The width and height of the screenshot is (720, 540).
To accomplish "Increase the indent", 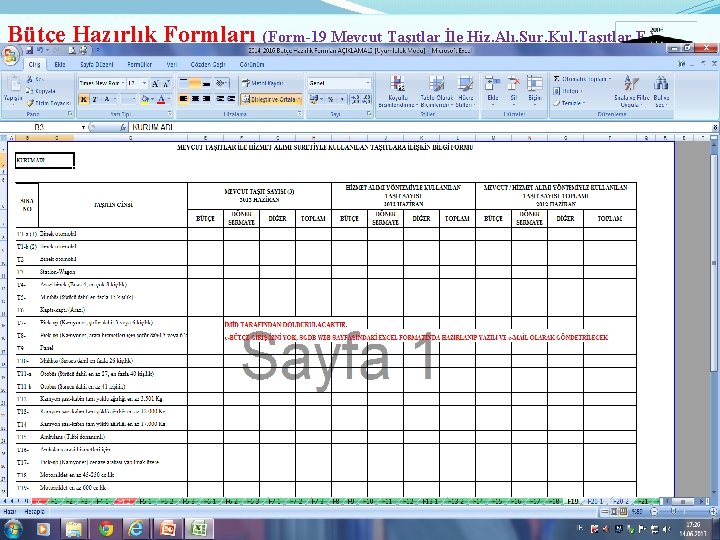I will click(x=231, y=99).
